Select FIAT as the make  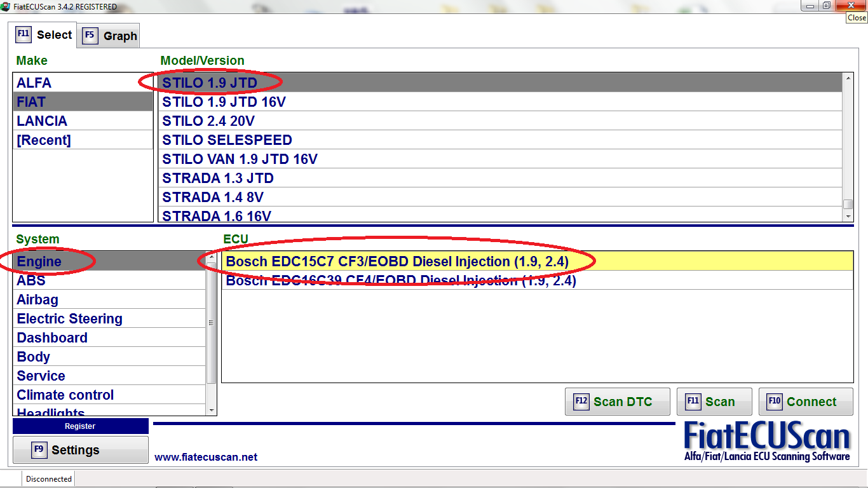coord(83,102)
